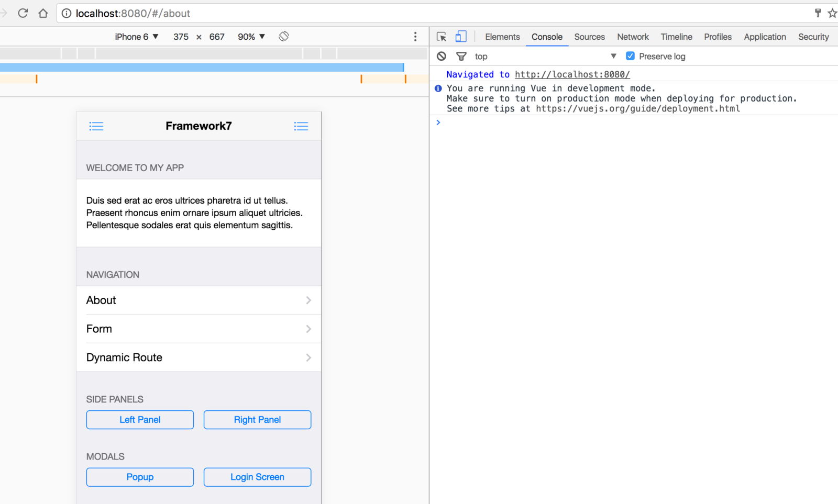Activate the inspect element picker

pyautogui.click(x=442, y=37)
